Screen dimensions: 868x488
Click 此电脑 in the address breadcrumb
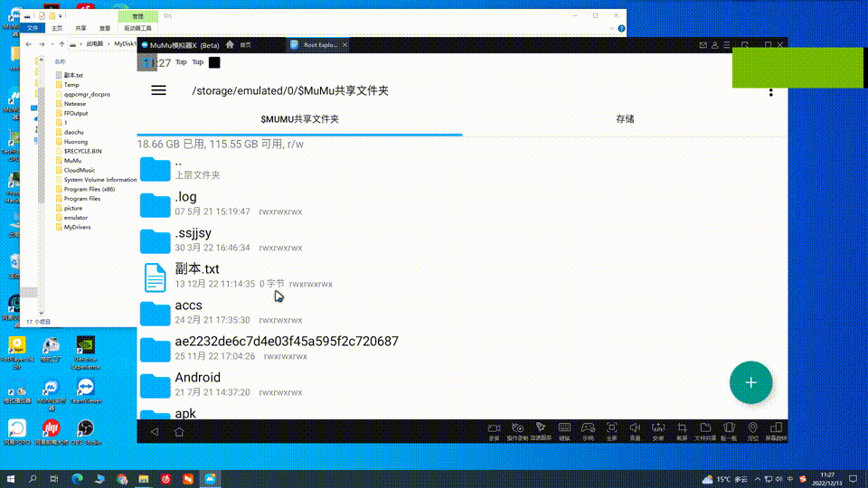click(x=94, y=43)
